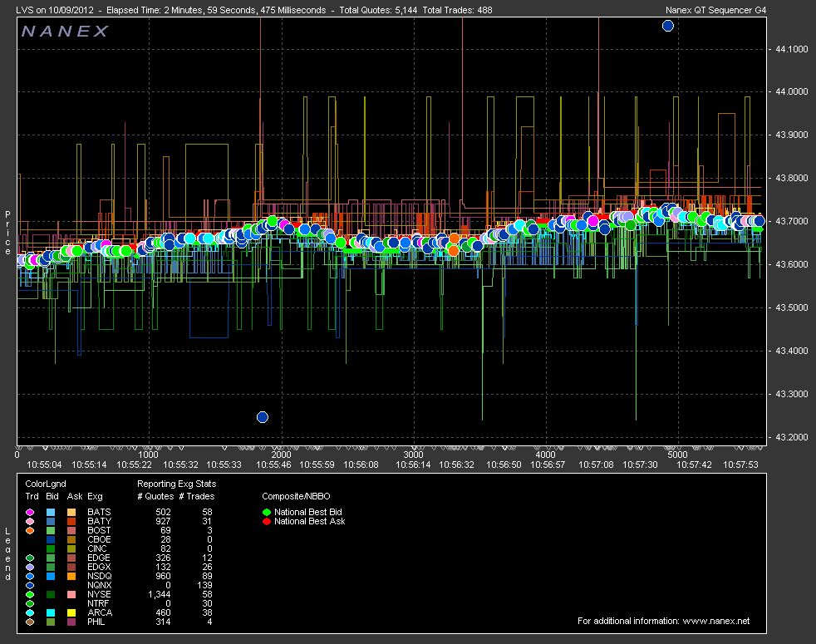816x644 pixels.
Task: Click the ARCA yellow ask swatch
Action: click(72, 612)
